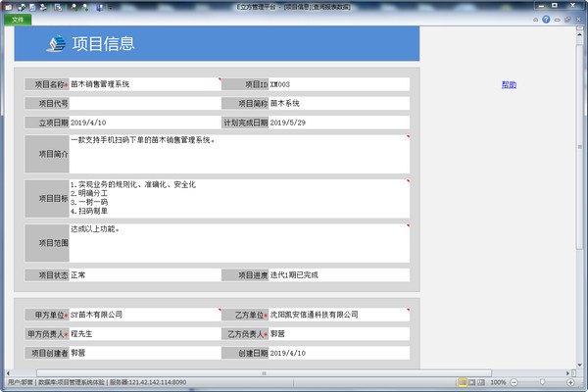
Task: Click the 项目信息 header stacked-books icon
Action: point(56,43)
